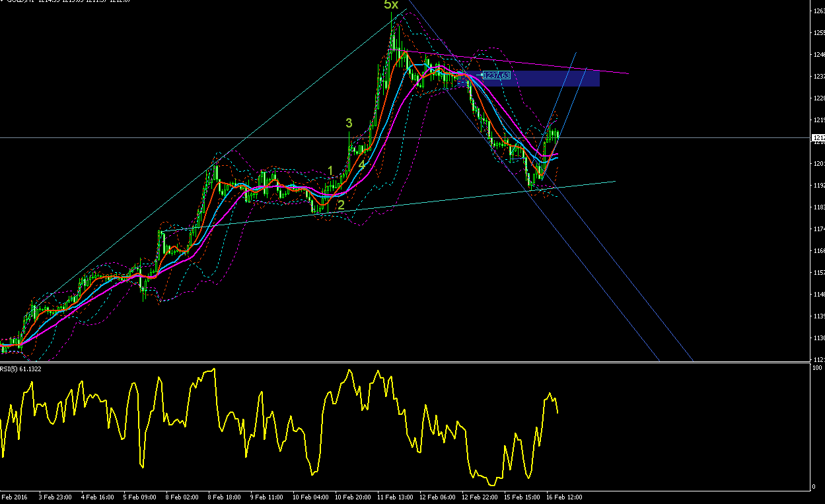The image size is (825, 504).
Task: Click the RSI scale value 100
Action: pyautogui.click(x=818, y=367)
